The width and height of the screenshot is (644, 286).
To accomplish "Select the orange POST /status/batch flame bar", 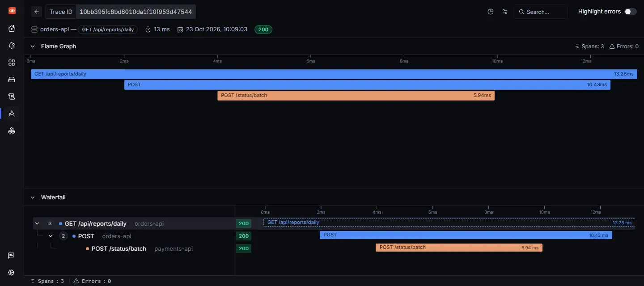I will pyautogui.click(x=356, y=96).
